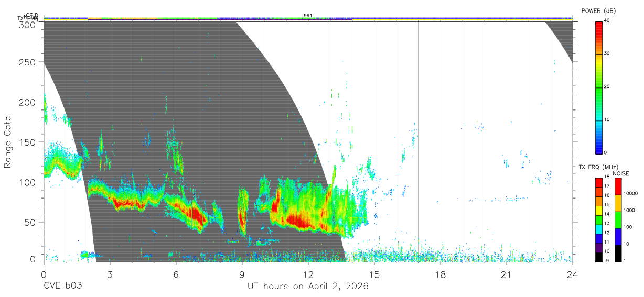Click the '250' Range Gate tick label
644x297 pixels.
27,62
